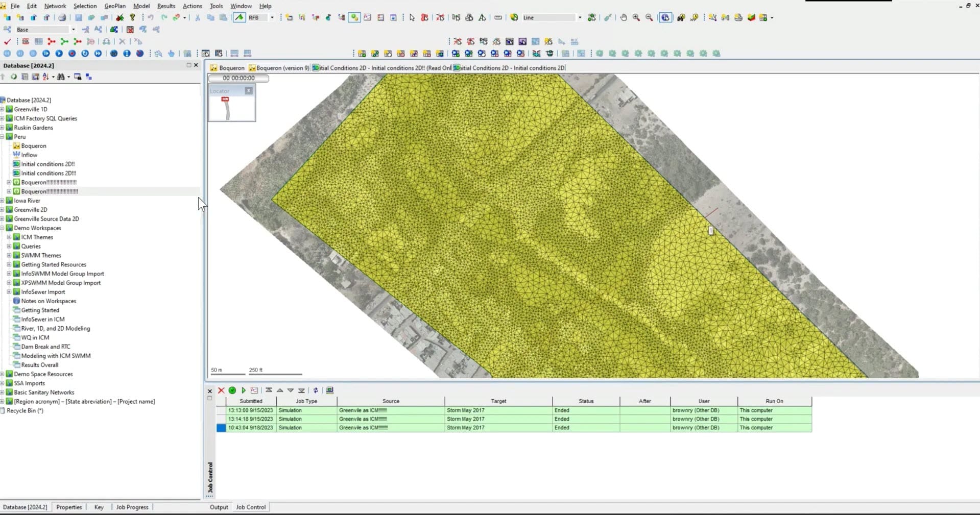Click the Zoom Out magnifier tool
This screenshot has width=980, height=515.
[649, 17]
